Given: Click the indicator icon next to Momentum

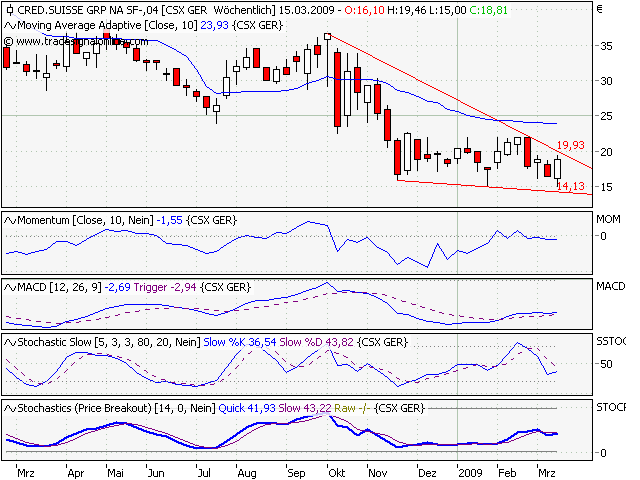Looking at the screenshot, I should 10,218.
